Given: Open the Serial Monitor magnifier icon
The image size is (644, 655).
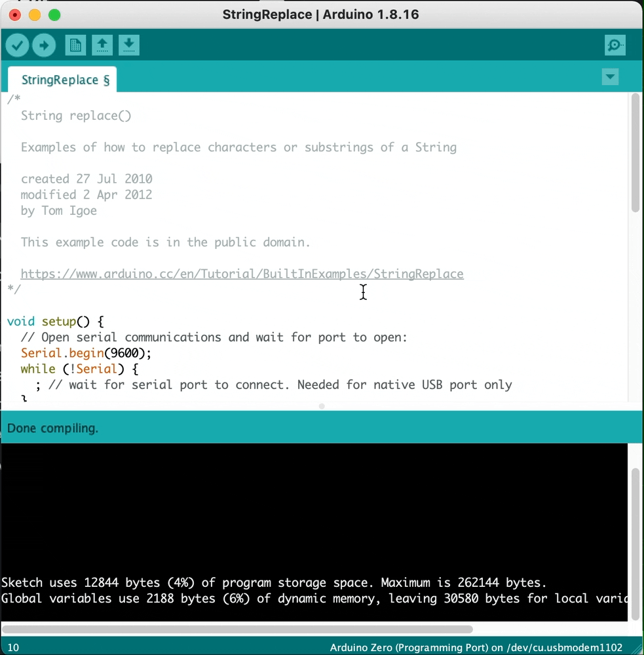Looking at the screenshot, I should point(615,45).
